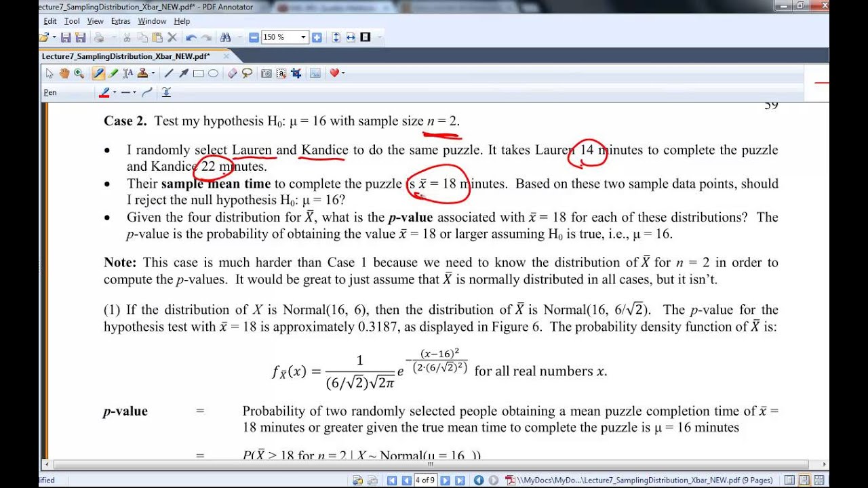Click the Extract text tool icon

tap(281, 73)
